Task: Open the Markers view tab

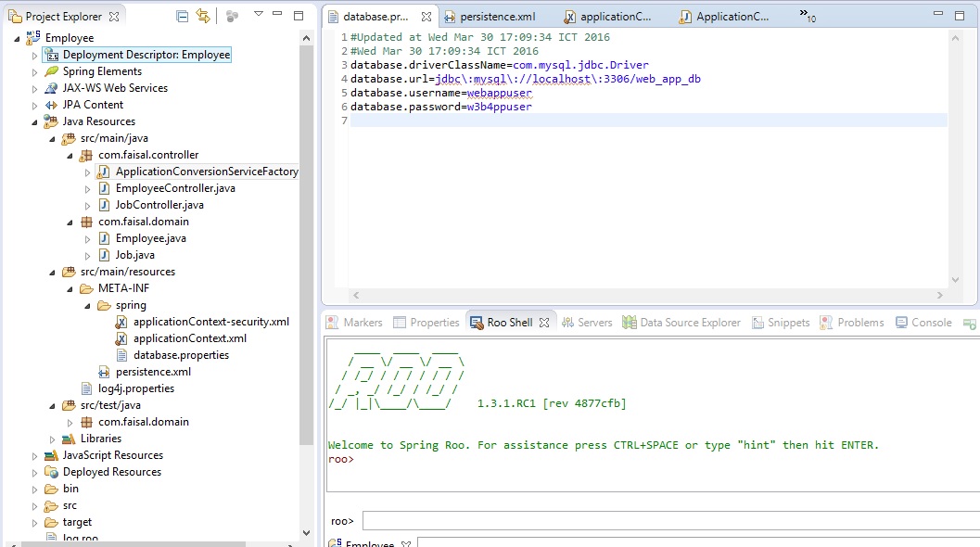Action: (x=355, y=323)
